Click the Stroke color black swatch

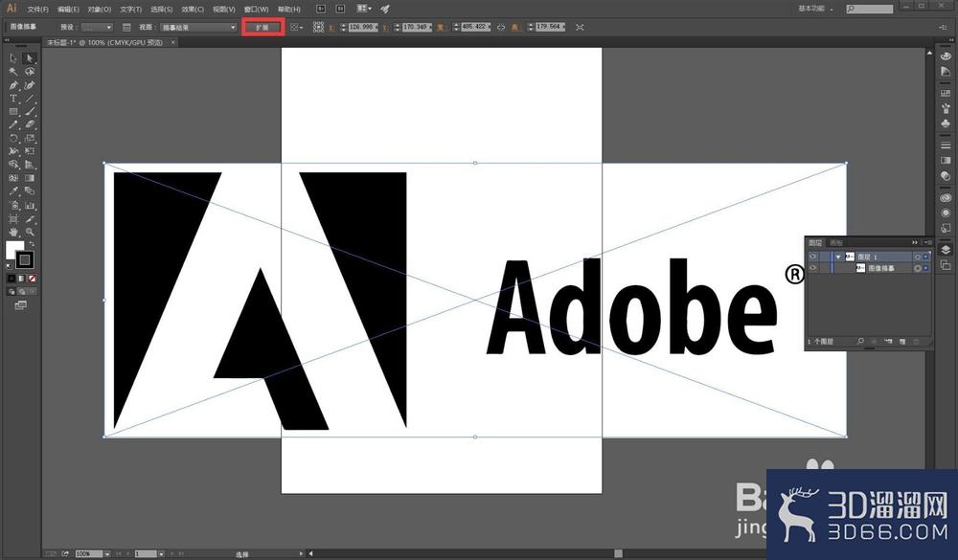coord(25,259)
